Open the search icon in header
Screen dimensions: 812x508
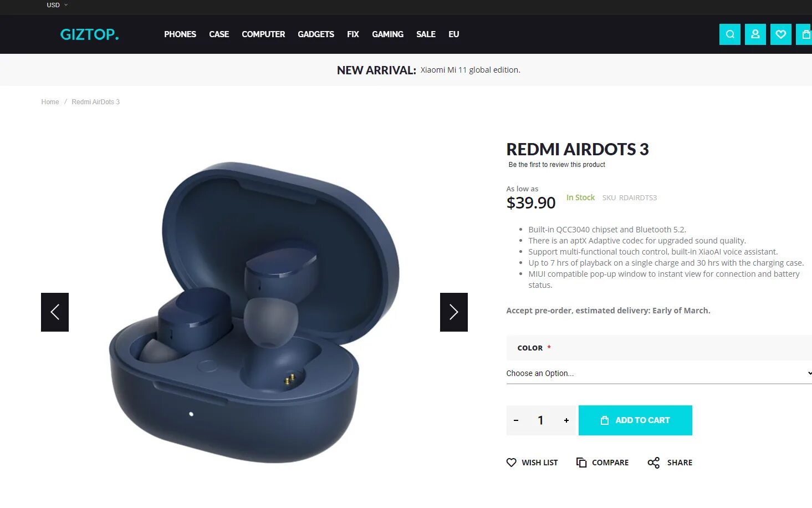(x=729, y=34)
